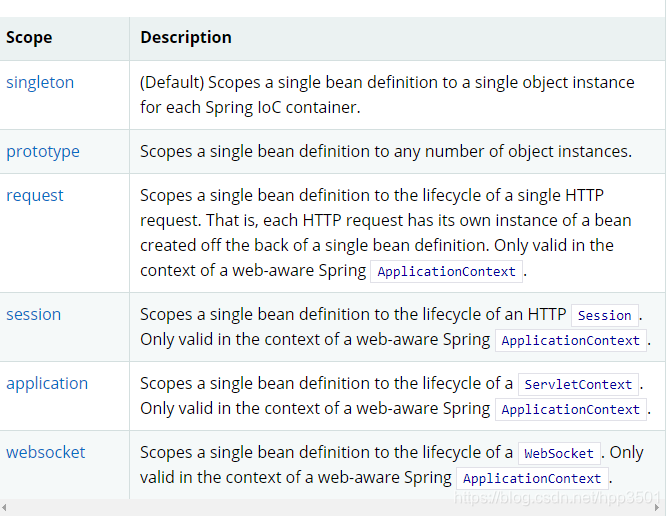The image size is (669, 516).
Task: Click ApplicationContext code in session row
Action: pyautogui.click(x=571, y=341)
